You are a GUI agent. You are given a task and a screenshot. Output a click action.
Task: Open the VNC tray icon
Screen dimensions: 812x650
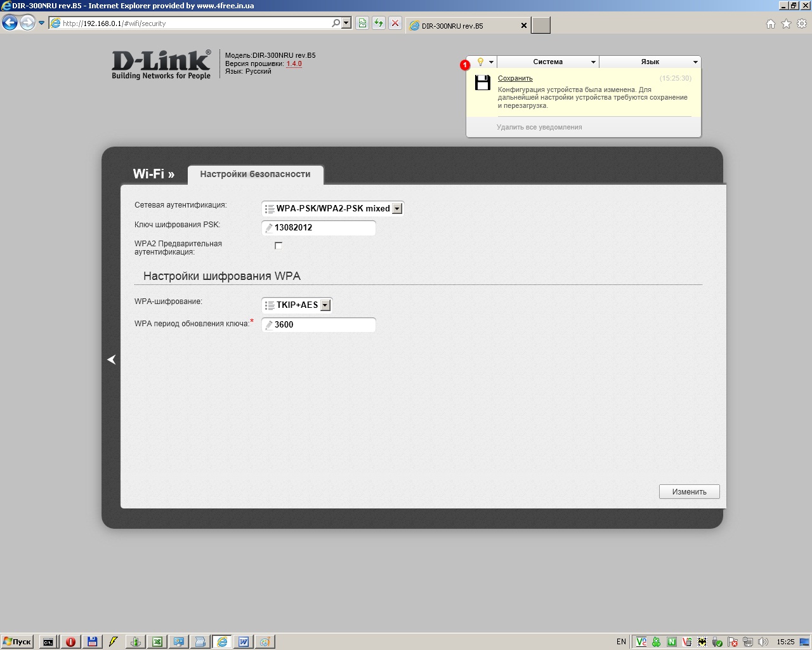pyautogui.click(x=641, y=642)
